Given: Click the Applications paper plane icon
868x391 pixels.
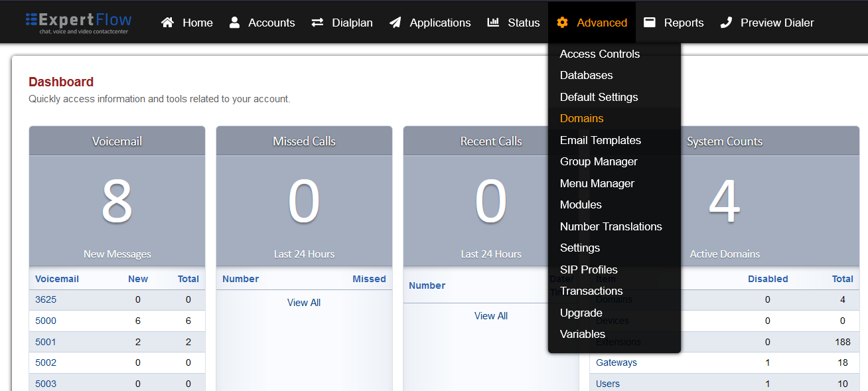Looking at the screenshot, I should pos(396,23).
